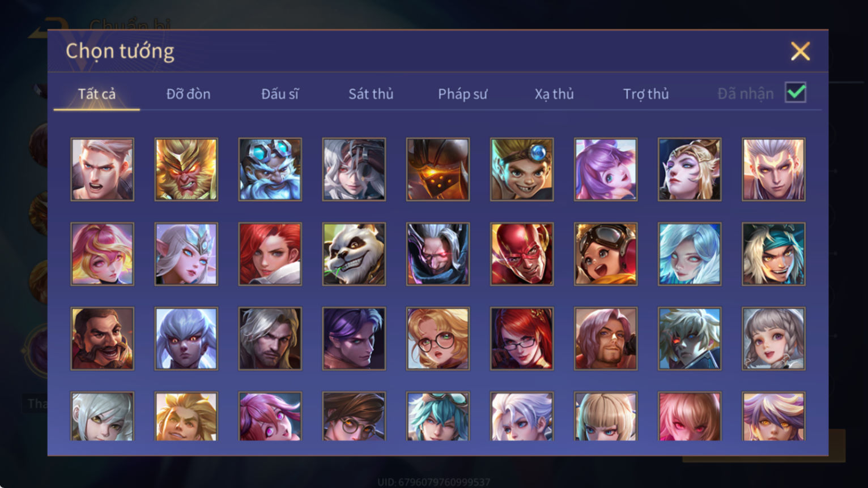Toggle the Đã nhận checkbox

(x=795, y=92)
